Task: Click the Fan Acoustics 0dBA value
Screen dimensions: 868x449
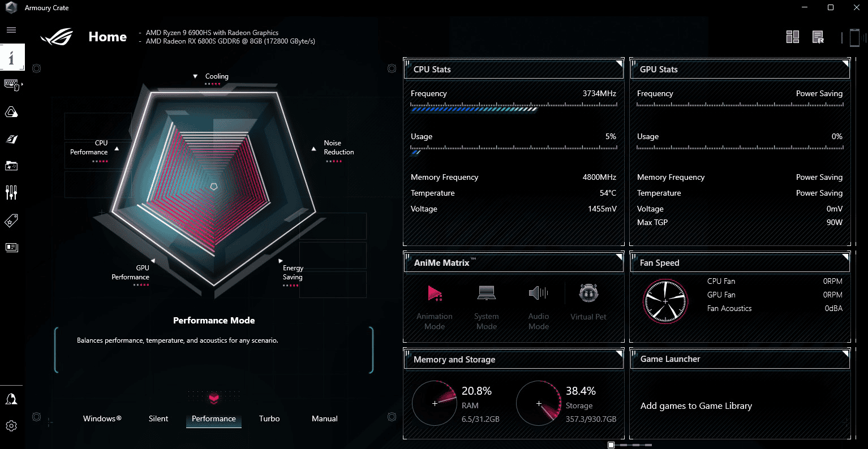Action: coord(833,308)
